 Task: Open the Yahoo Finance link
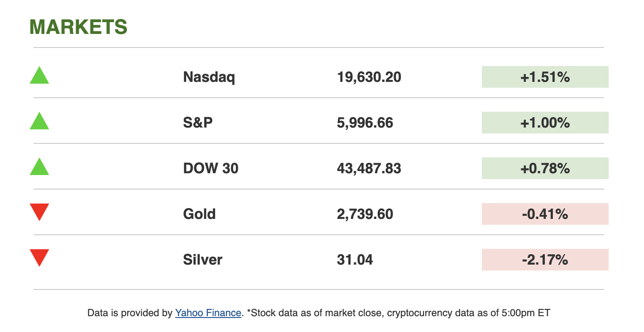pyautogui.click(x=208, y=313)
